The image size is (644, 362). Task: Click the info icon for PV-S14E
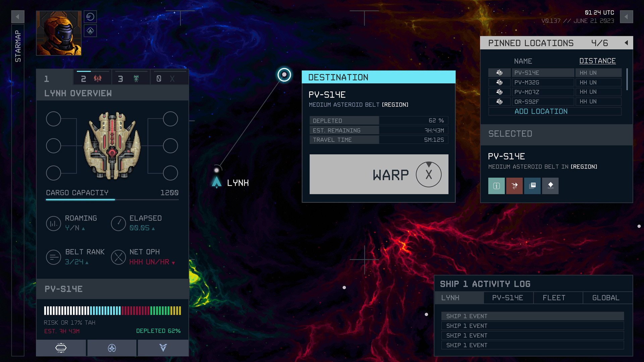496,186
